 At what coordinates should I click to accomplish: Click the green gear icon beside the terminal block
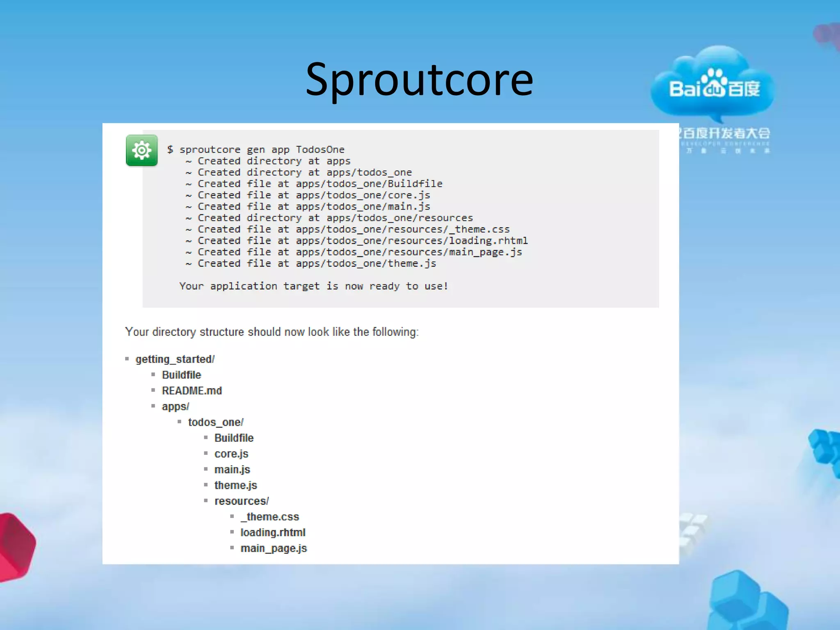[x=142, y=151]
